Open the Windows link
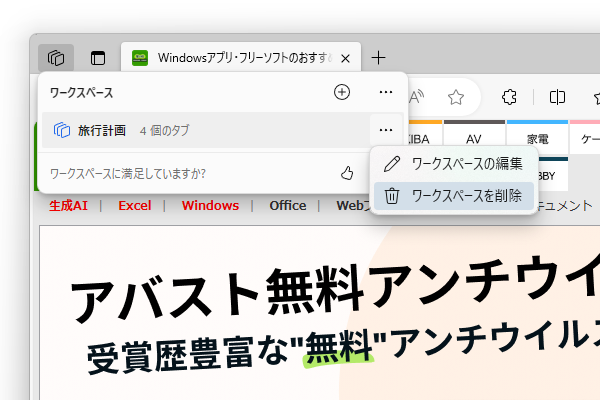This screenshot has width=600, height=400. 210,206
